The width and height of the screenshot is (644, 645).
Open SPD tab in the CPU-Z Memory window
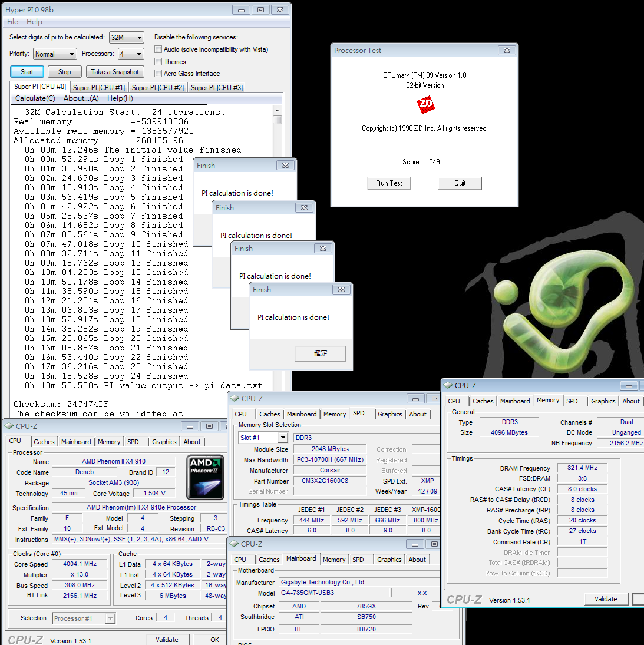tap(572, 401)
